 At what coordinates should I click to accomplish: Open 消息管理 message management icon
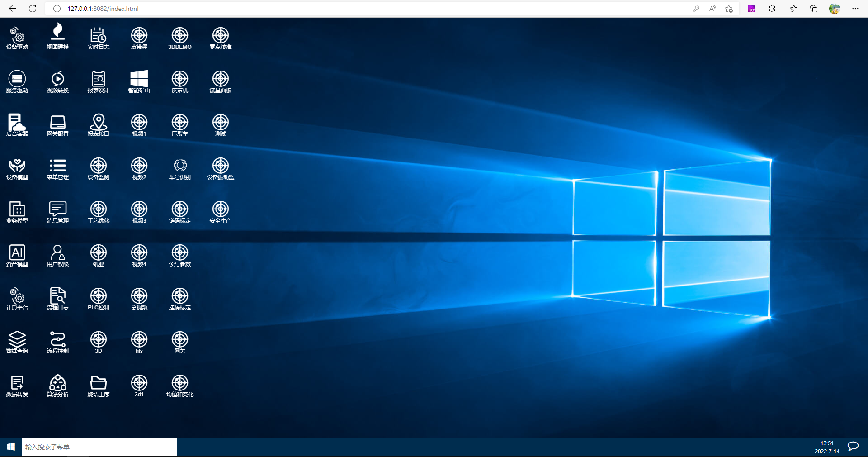58,212
